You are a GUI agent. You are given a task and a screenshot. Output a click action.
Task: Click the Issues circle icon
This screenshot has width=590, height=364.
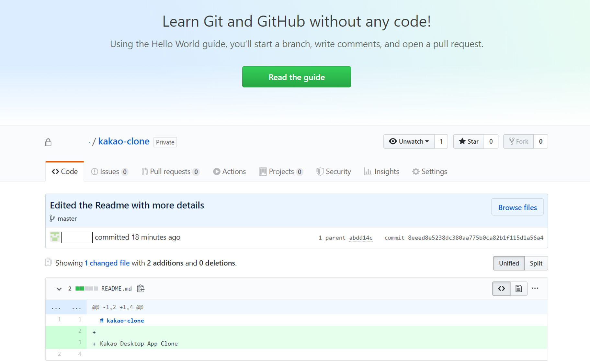tap(95, 171)
